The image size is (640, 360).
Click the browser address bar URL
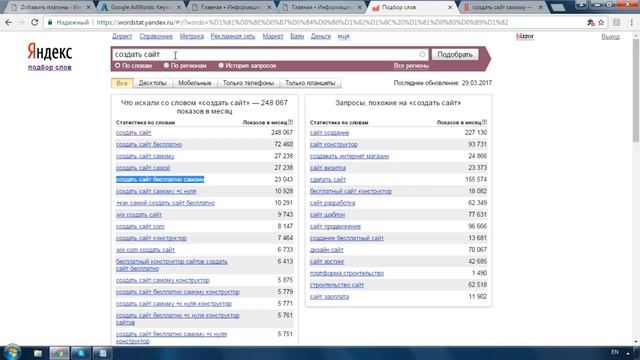tap(302, 22)
